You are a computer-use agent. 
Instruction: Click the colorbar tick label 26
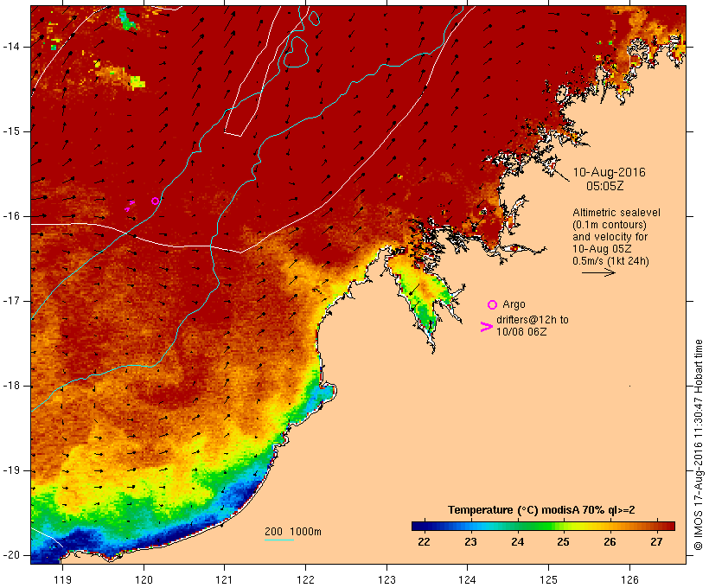[610, 542]
